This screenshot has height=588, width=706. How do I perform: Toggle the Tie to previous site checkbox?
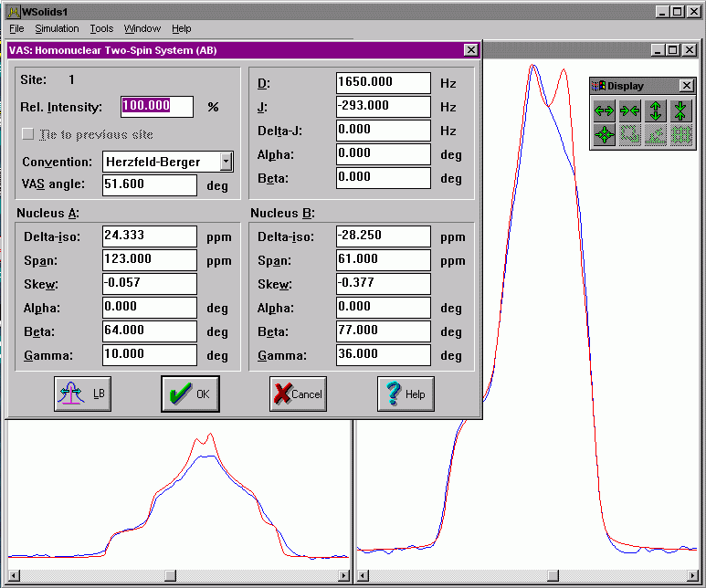click(x=27, y=134)
